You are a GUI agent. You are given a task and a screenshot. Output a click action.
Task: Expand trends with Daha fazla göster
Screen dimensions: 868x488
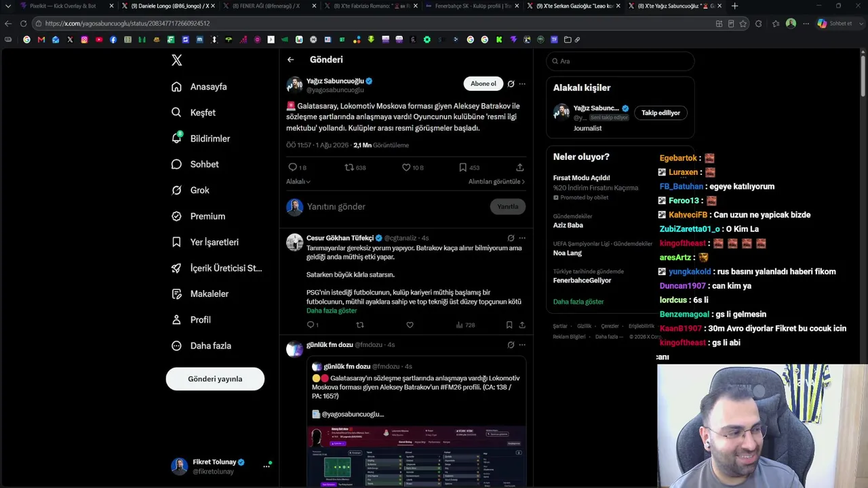pos(578,302)
